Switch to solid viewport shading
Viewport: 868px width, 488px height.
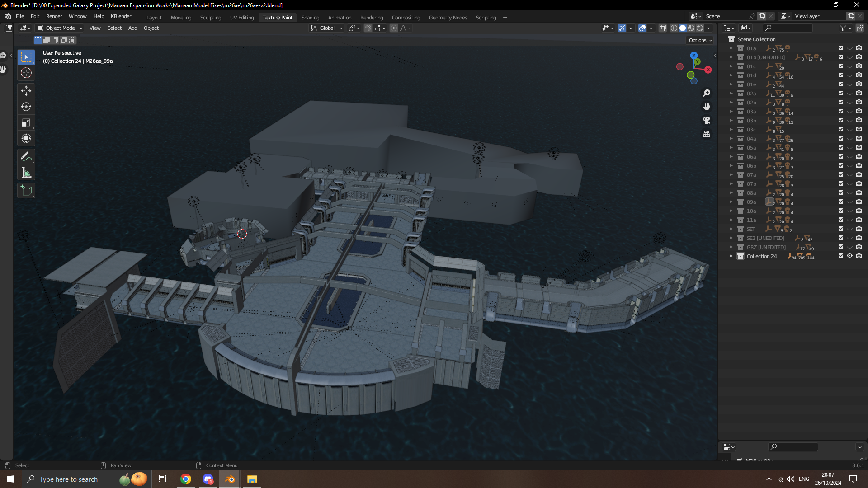pos(683,28)
